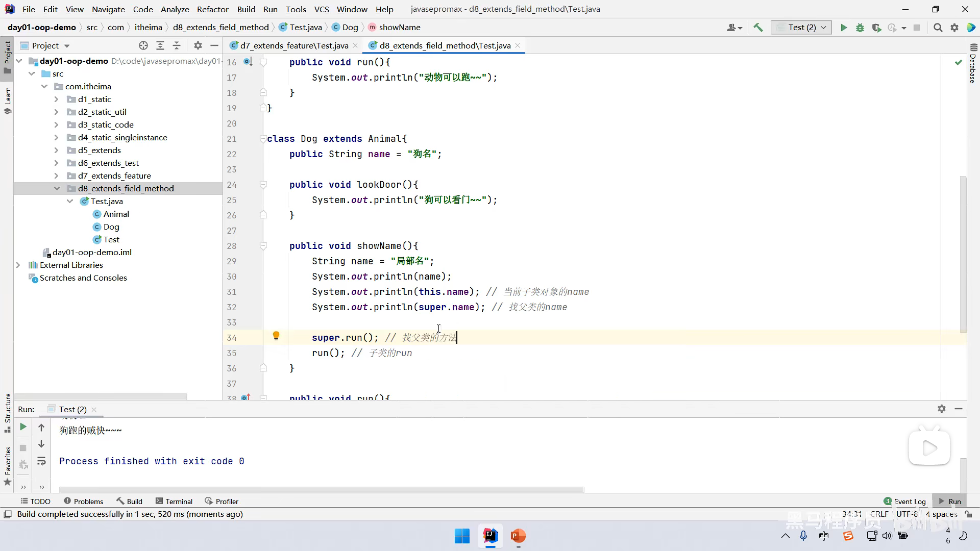Viewport: 980px width, 551px height.
Task: Collapse the d8_extends_field_method folder
Action: pos(57,188)
